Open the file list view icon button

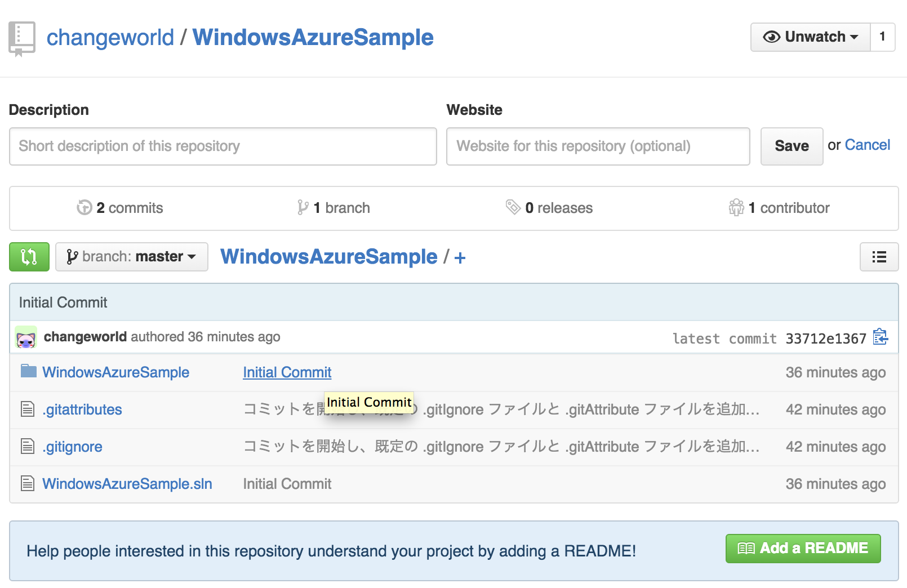click(879, 257)
